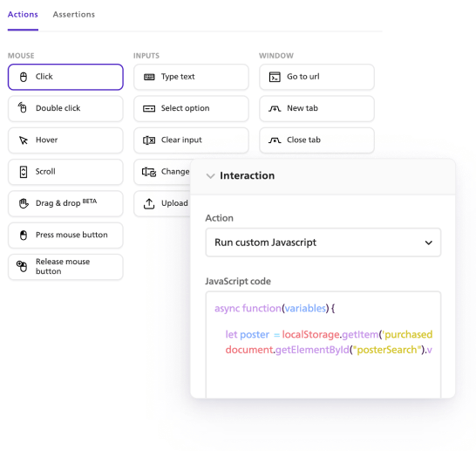Screen dimensions: 476x451
Task: Select the Change action icon
Action: coord(149,172)
